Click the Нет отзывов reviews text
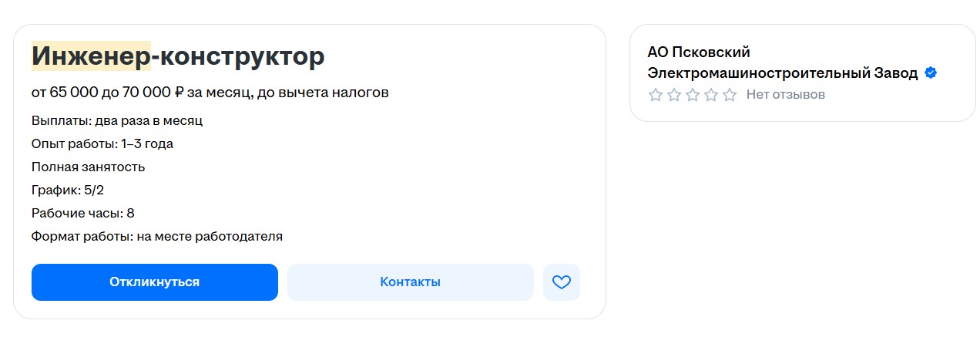 [x=785, y=95]
